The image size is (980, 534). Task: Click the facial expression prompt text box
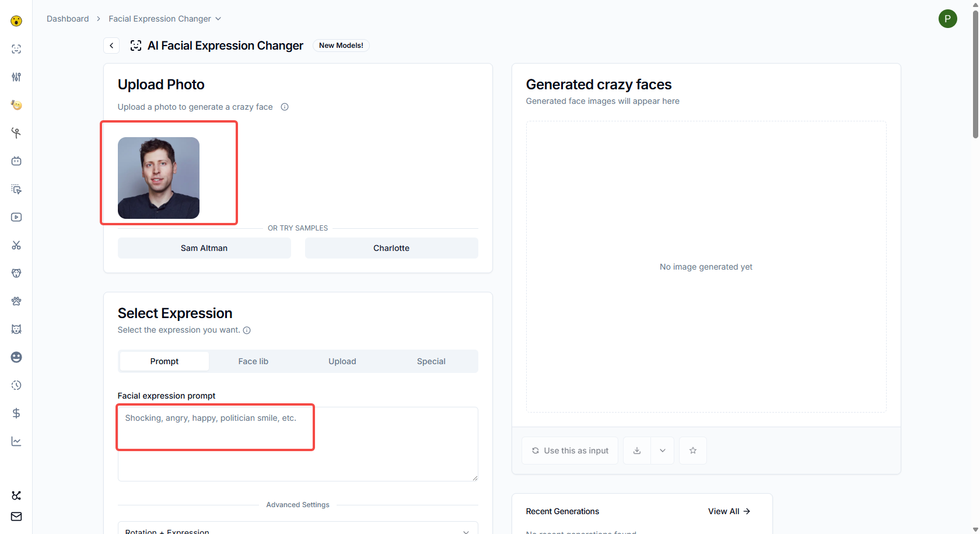pos(297,444)
